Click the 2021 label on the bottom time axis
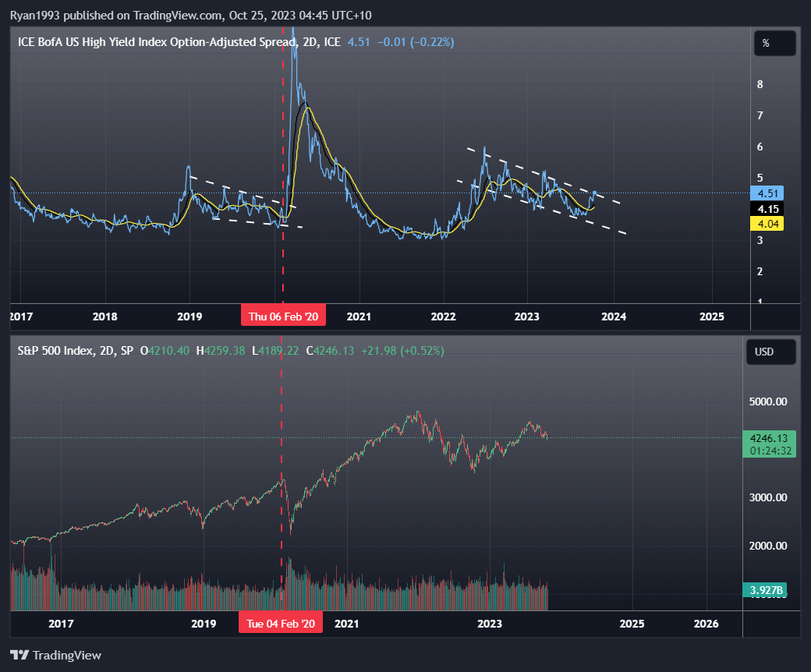 pos(346,624)
